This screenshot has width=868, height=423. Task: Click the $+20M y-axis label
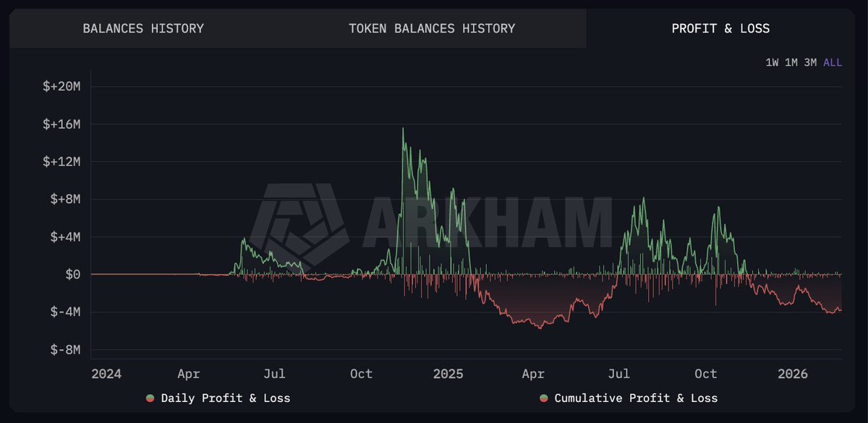[61, 87]
